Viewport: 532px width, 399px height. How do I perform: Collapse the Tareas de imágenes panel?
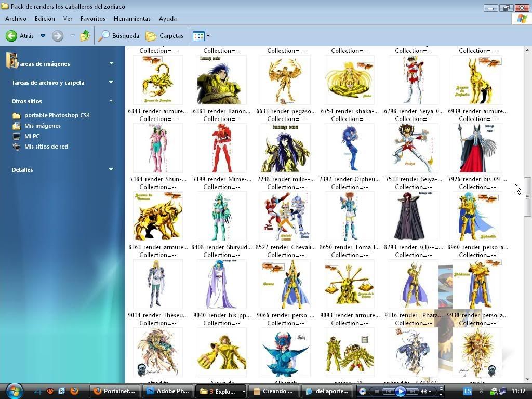[x=111, y=64]
